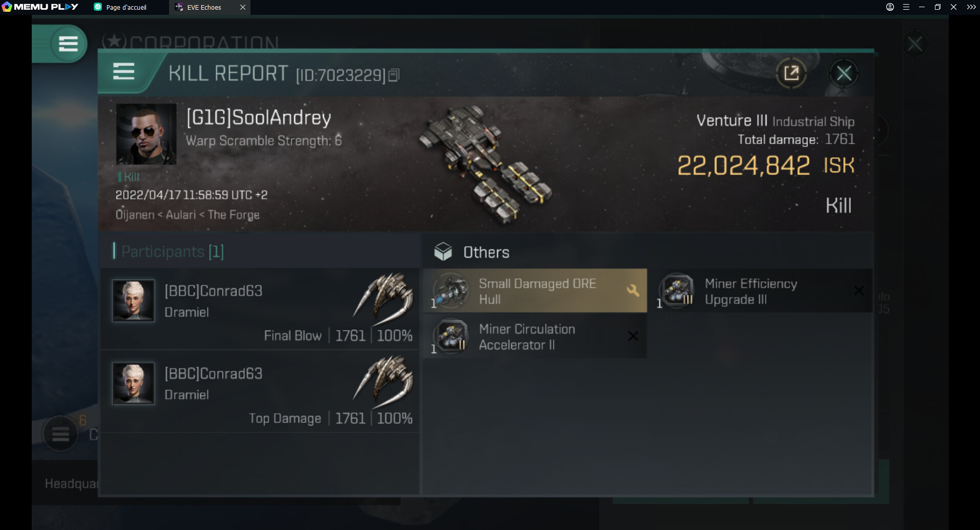Viewport: 980px width, 530px height.
Task: Click the Final Blow Conrad63 portrait
Action: pyautogui.click(x=133, y=301)
